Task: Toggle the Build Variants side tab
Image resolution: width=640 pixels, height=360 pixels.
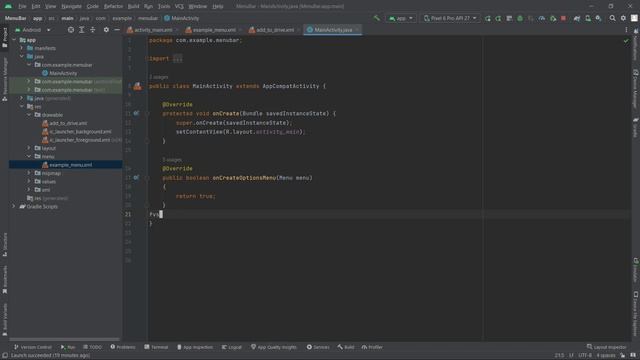Action: pos(4,319)
